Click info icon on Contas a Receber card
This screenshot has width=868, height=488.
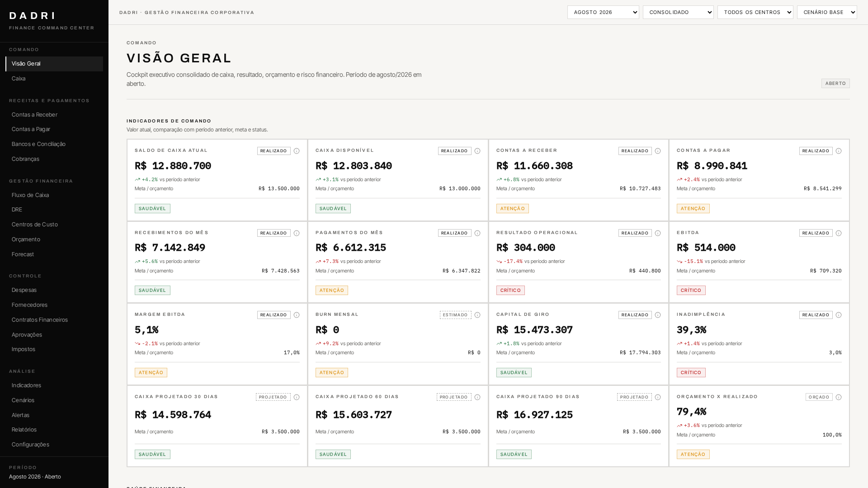[658, 151]
